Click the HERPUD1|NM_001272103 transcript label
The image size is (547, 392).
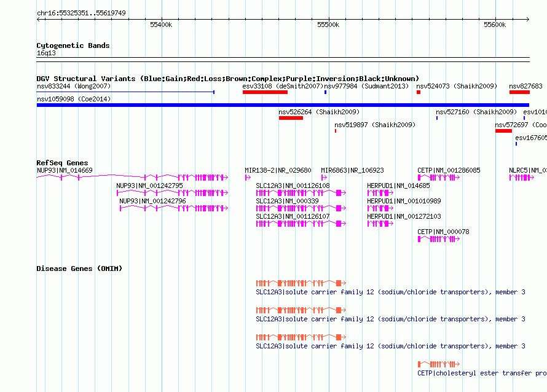[x=404, y=216]
